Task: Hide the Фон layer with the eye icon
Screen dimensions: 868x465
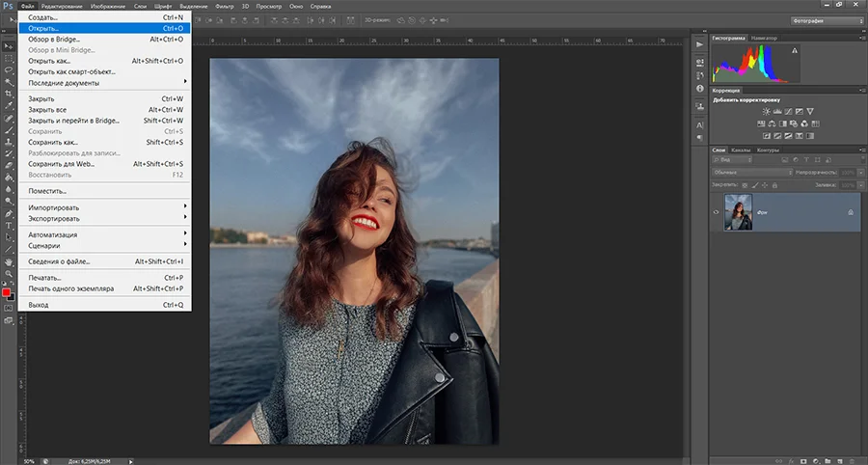Action: [x=716, y=212]
